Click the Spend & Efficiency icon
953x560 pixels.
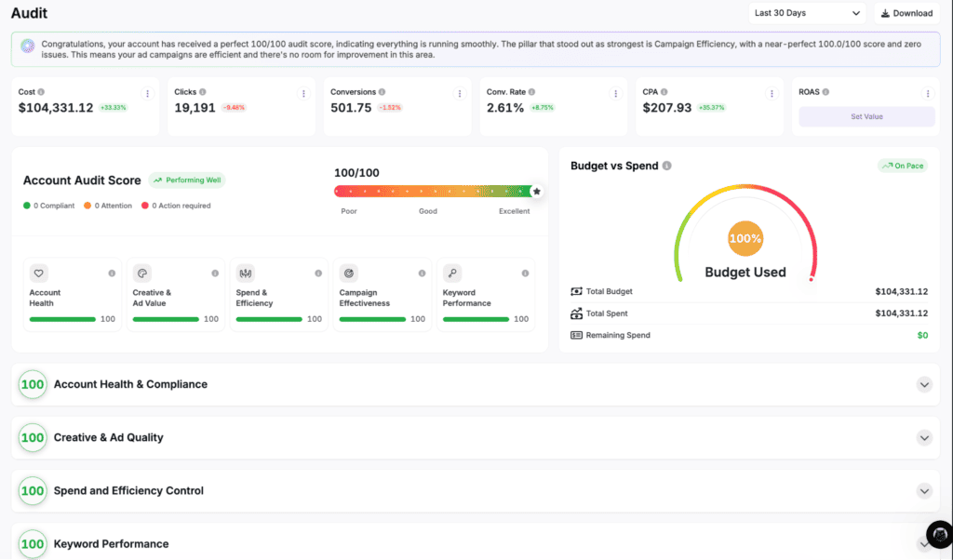point(246,273)
